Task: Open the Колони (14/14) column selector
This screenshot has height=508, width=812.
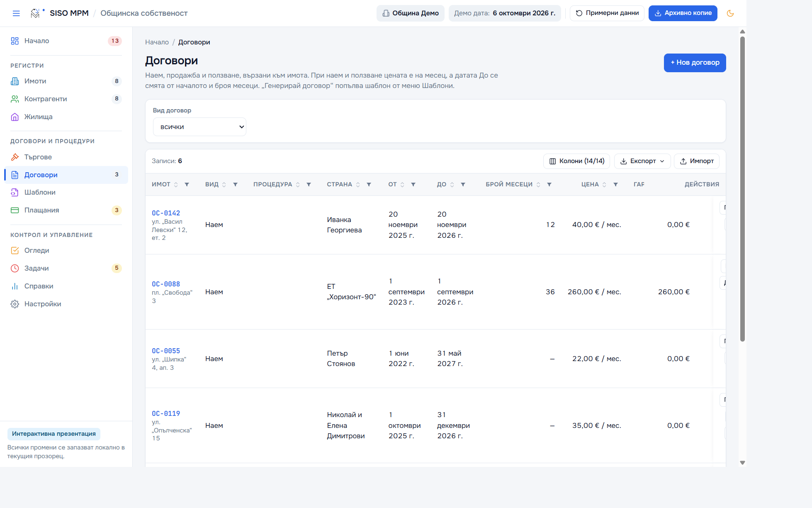Action: [577, 161]
